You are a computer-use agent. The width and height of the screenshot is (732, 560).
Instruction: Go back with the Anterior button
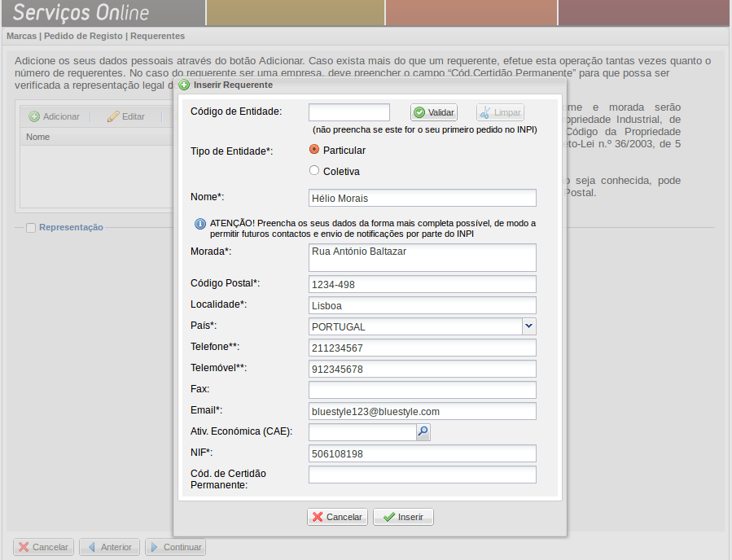(x=108, y=547)
